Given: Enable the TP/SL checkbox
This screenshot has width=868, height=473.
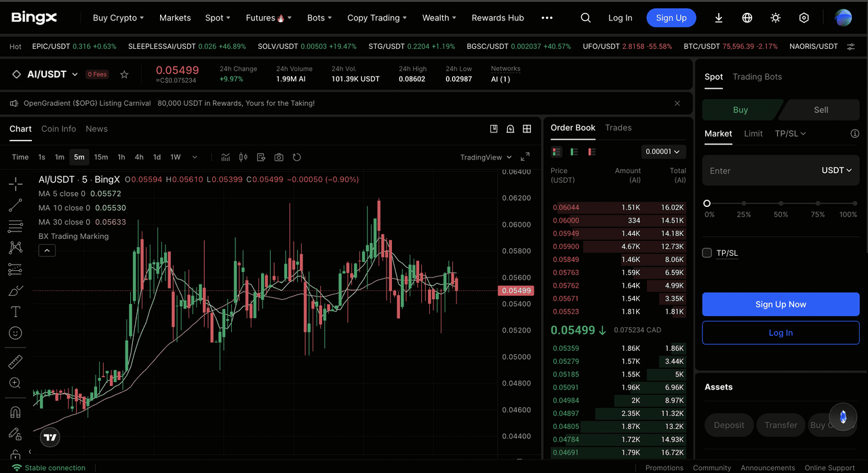Looking at the screenshot, I should [x=707, y=253].
